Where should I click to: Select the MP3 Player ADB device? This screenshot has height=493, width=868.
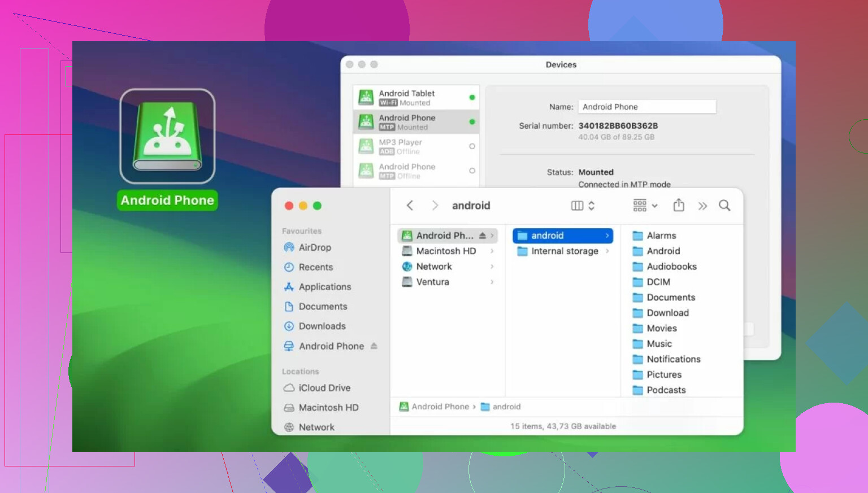pos(416,146)
